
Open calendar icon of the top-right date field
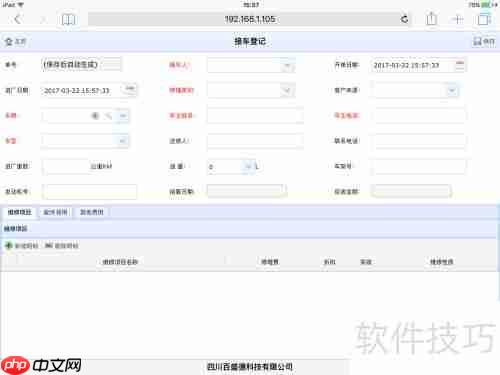click(x=460, y=65)
